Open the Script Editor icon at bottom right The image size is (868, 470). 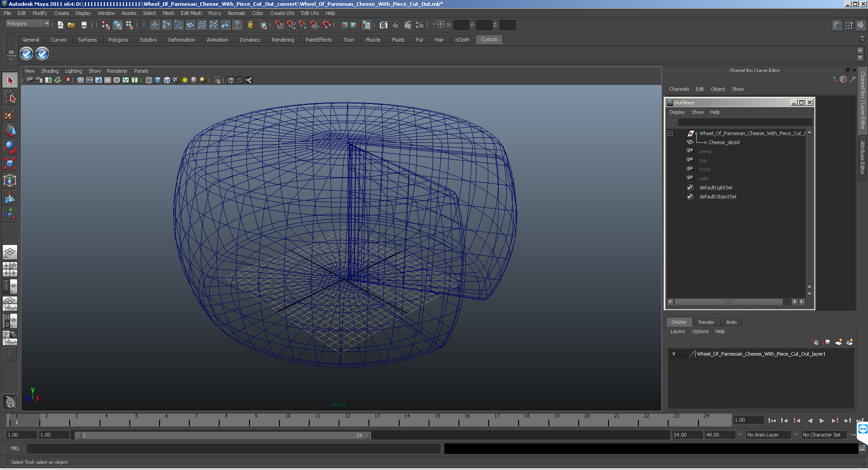pyautogui.click(x=862, y=448)
